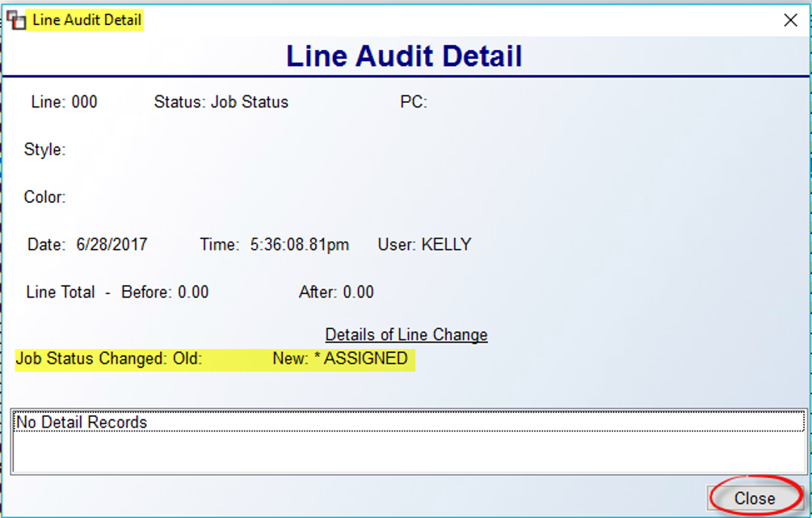Image resolution: width=812 pixels, height=518 pixels.
Task: Click the large Line Audit Detail heading
Action: [404, 56]
